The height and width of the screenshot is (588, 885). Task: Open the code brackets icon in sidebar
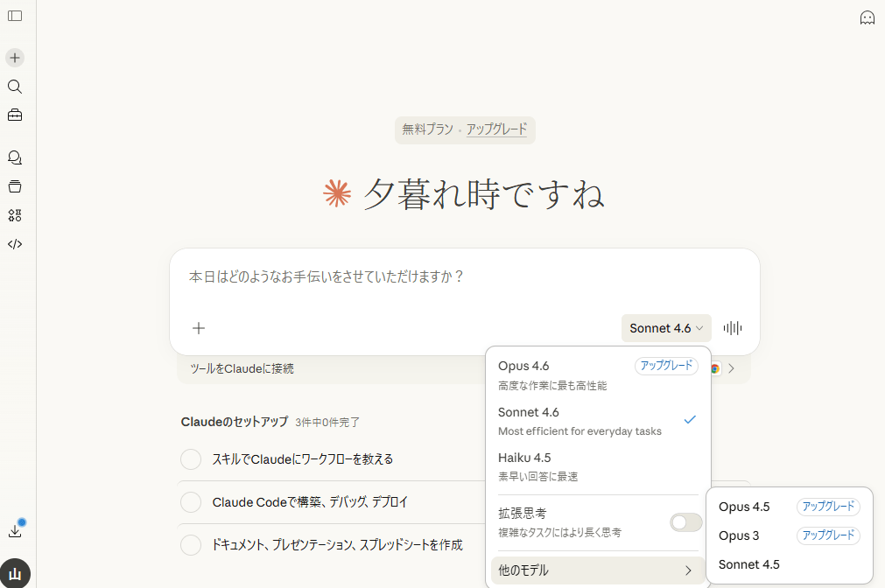[x=15, y=244]
